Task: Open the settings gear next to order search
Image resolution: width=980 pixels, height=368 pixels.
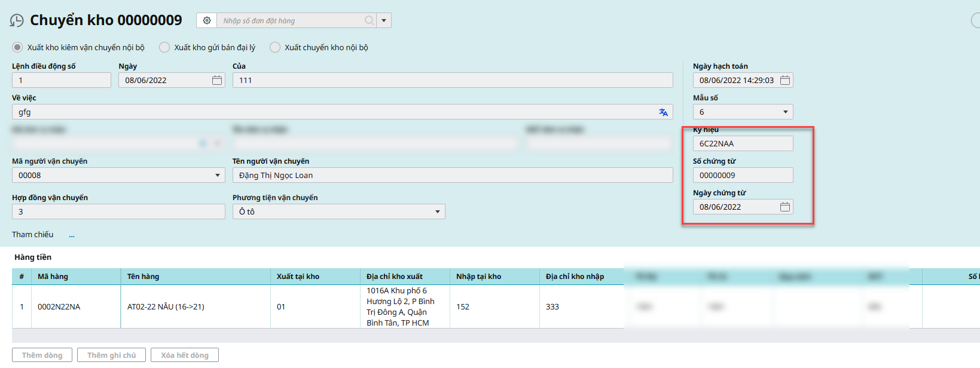Action: [207, 20]
